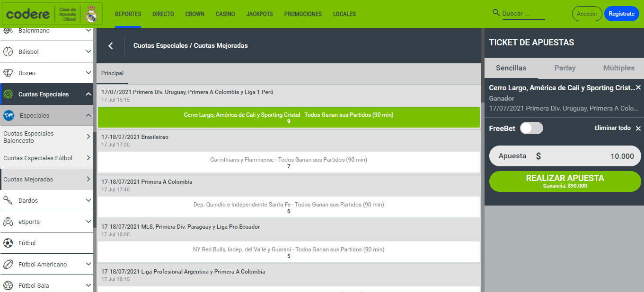Select the Principal tab
Image resolution: width=644 pixels, height=292 pixels.
coord(113,73)
